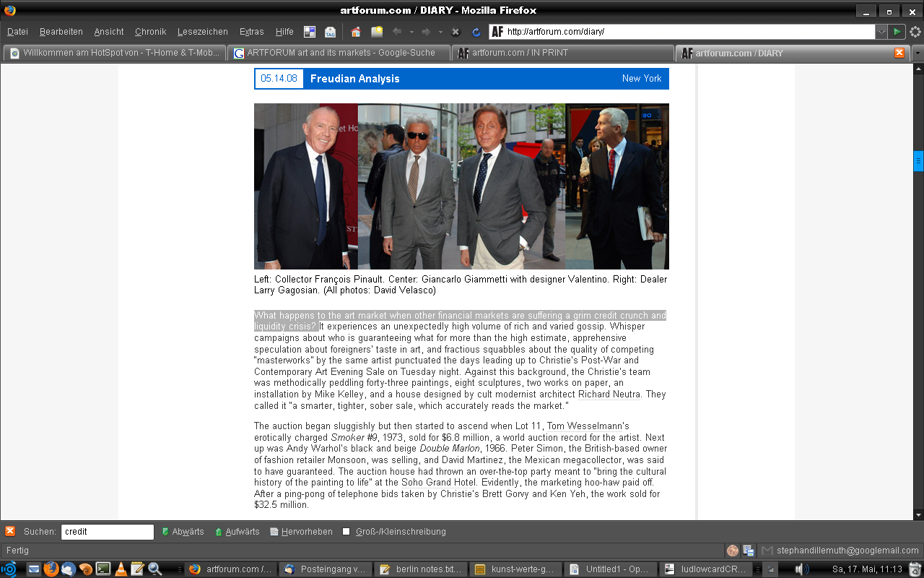
Task: Click the green Go arrow button
Action: coord(897,32)
